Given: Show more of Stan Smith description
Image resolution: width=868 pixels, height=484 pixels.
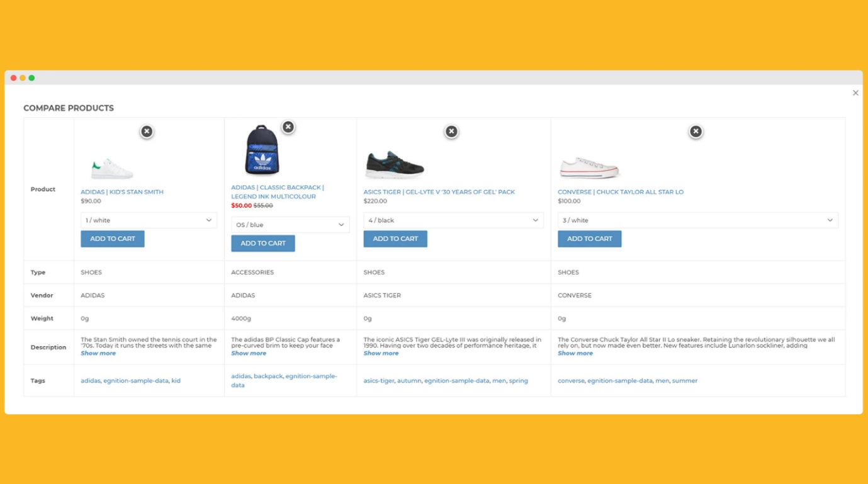Looking at the screenshot, I should [x=98, y=354].
